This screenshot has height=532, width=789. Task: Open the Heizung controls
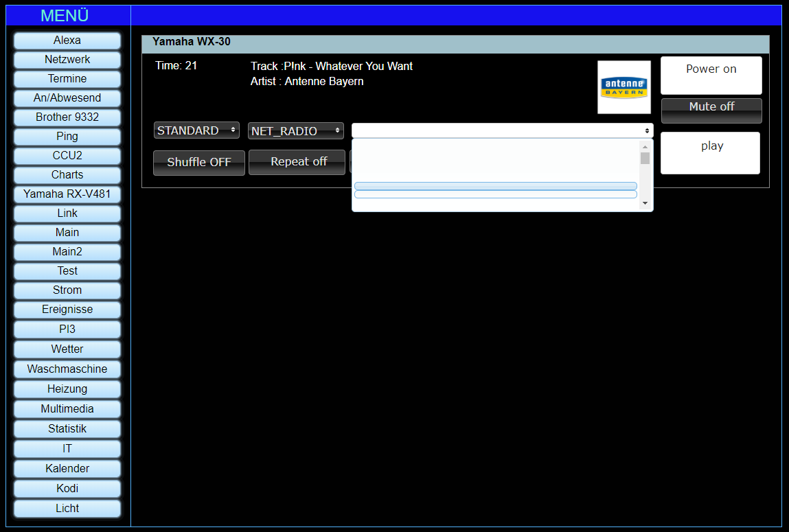pos(67,389)
